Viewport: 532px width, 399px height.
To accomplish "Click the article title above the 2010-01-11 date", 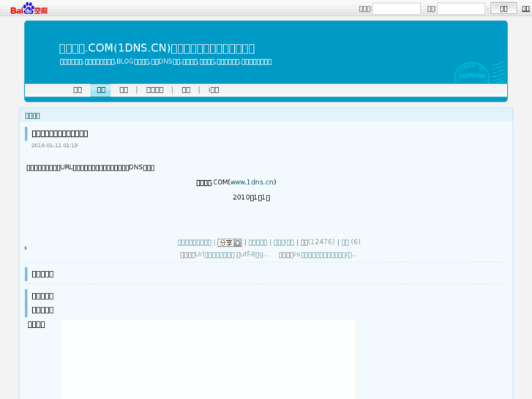I will [x=60, y=134].
